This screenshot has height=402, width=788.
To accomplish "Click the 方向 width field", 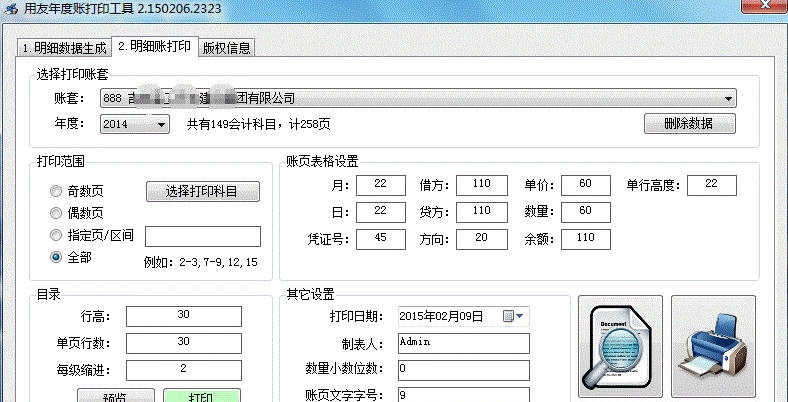I will coord(481,239).
